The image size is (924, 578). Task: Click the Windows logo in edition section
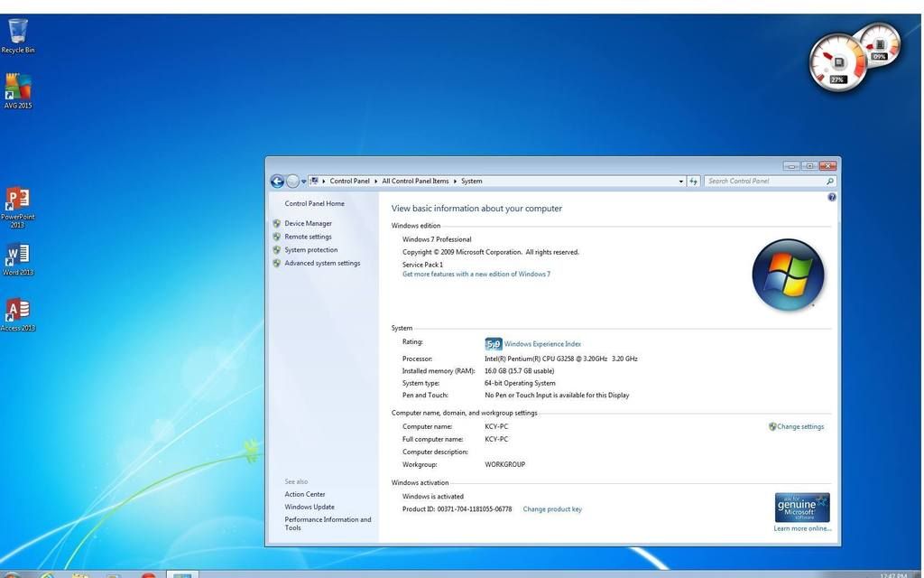pos(788,275)
